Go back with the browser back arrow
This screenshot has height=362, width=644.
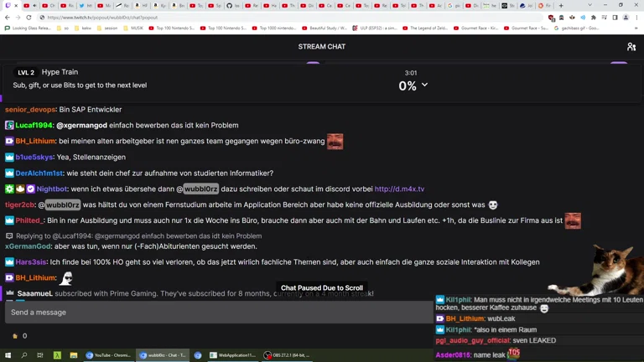point(8,18)
